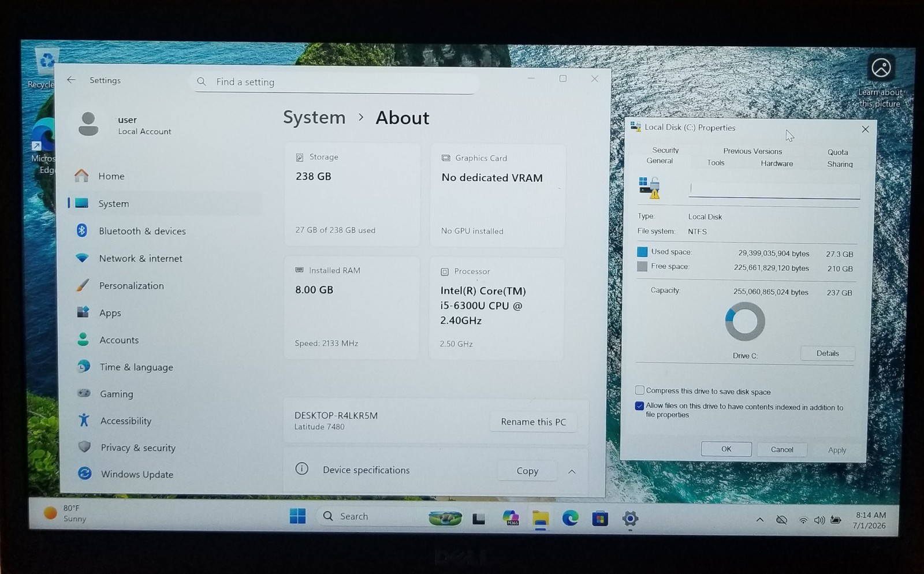This screenshot has width=924, height=574.
Task: Switch to the Tools tab
Action: pyautogui.click(x=716, y=163)
